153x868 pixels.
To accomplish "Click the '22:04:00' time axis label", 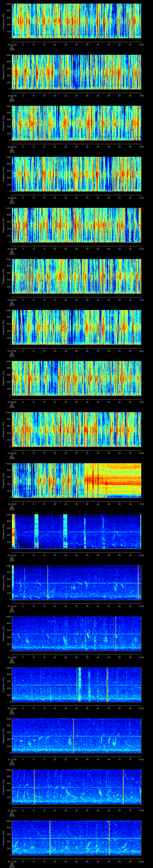I will tap(12, 197).
